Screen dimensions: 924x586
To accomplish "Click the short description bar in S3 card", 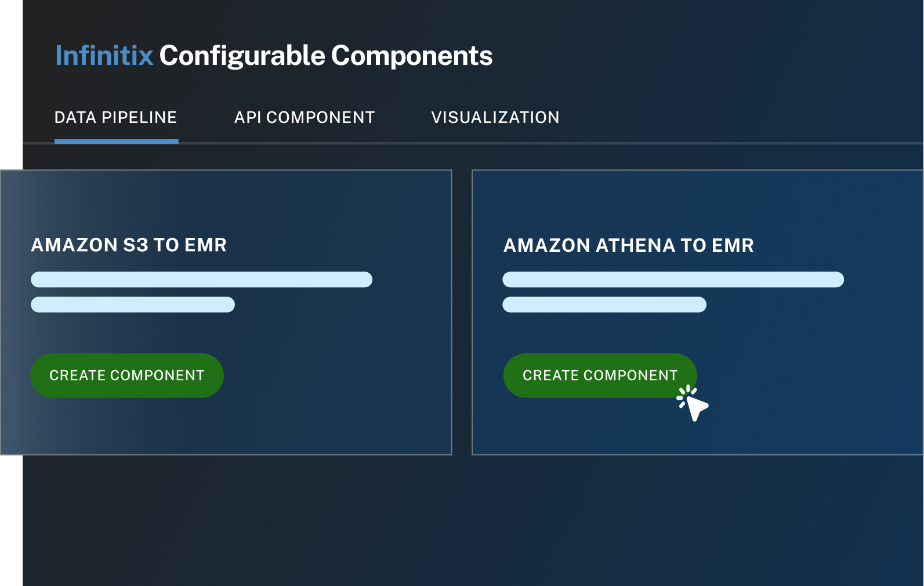I will point(133,305).
